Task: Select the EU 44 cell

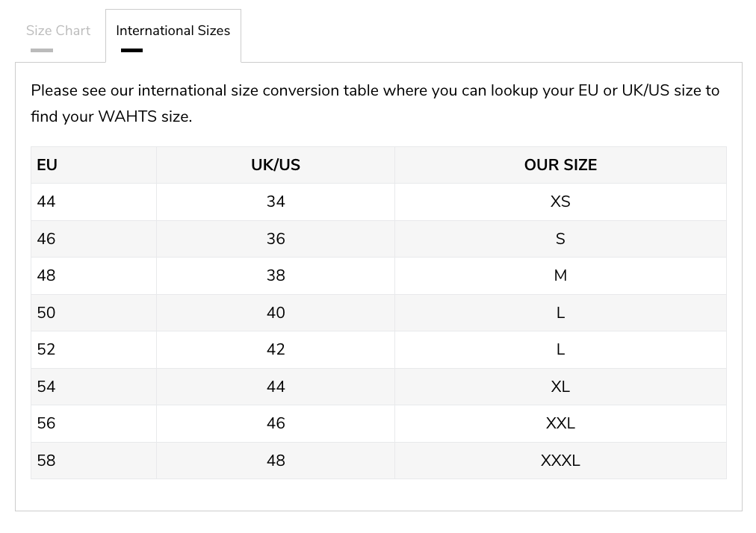Action: (x=46, y=202)
